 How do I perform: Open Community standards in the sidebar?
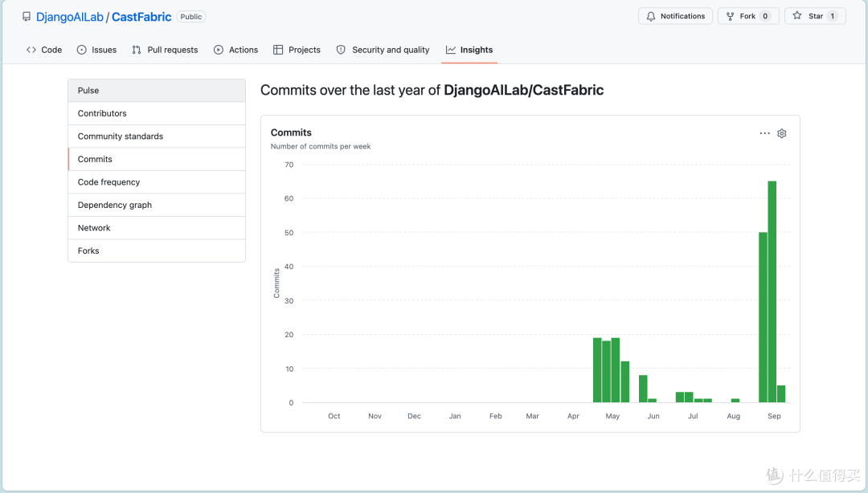157,136
